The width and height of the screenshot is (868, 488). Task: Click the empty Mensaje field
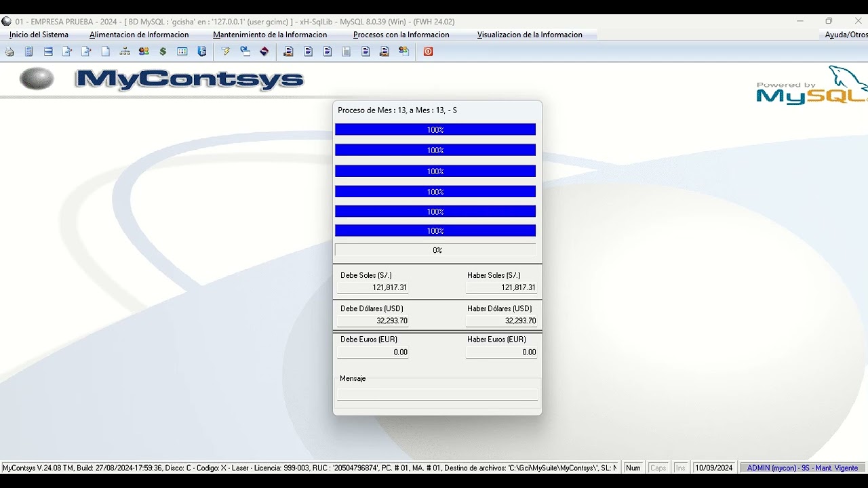click(437, 394)
